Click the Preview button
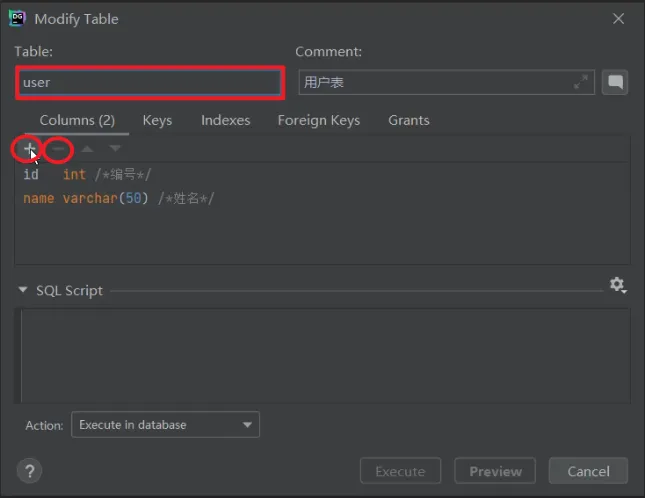 495,471
